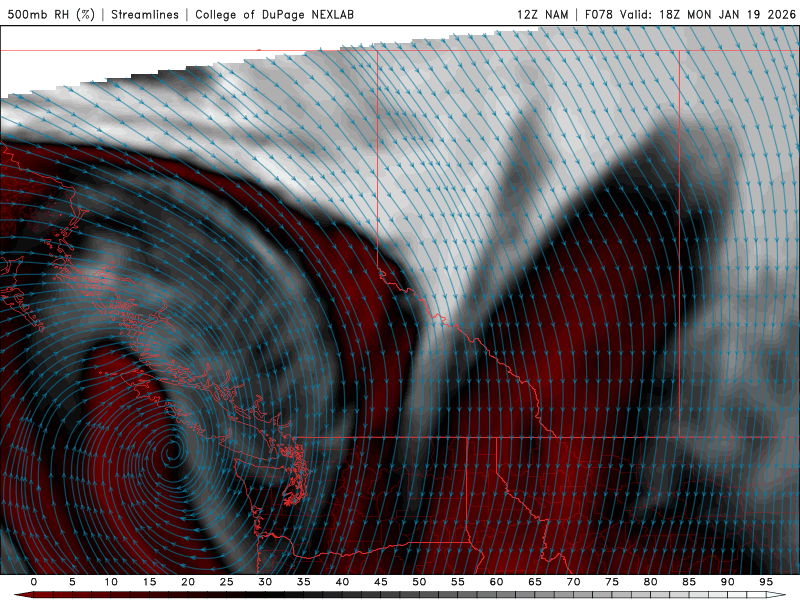Click the colorbar label "85"
800x600 pixels.
coord(689,582)
